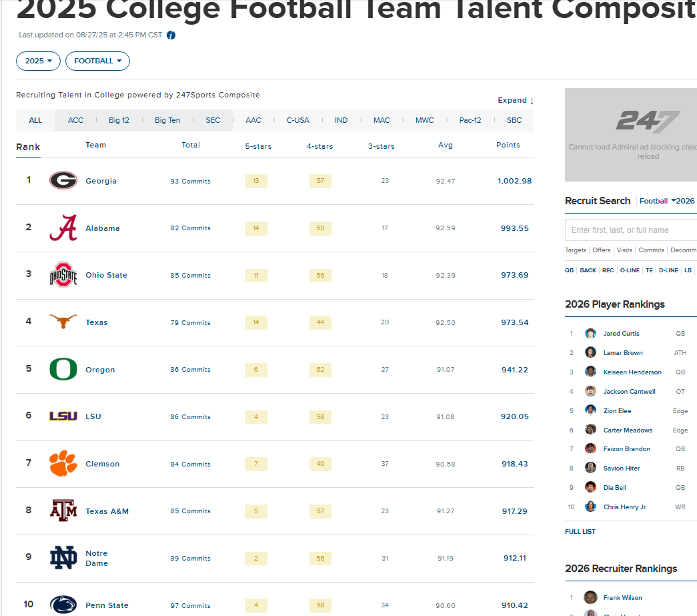This screenshot has width=697, height=616.
Task: Click the Notre Dame logo
Action: (x=63, y=558)
